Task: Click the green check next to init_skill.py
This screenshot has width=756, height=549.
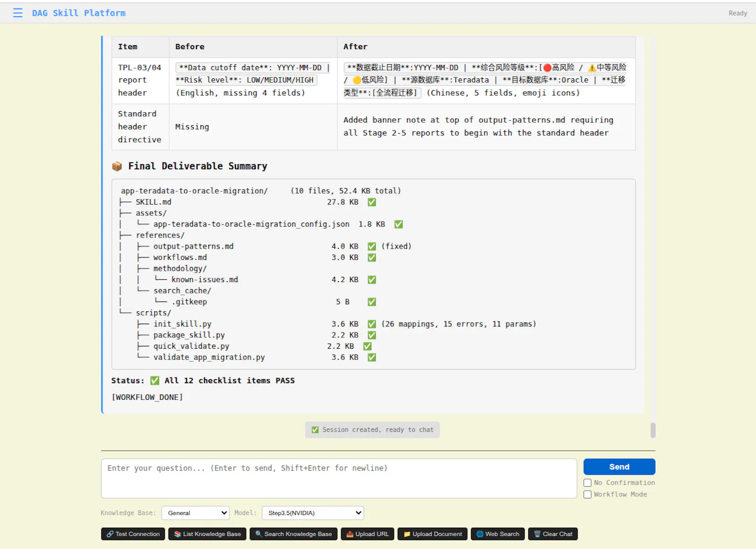Action: [372, 324]
